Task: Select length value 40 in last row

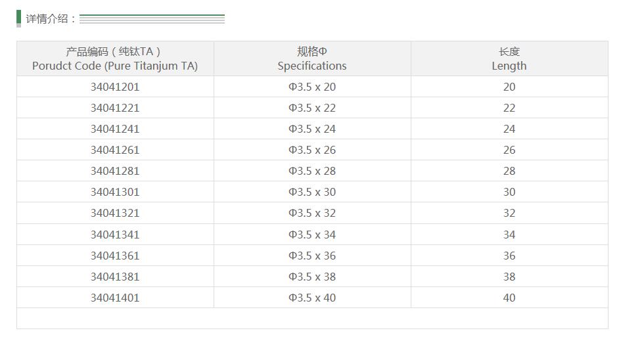Action: pyautogui.click(x=509, y=298)
